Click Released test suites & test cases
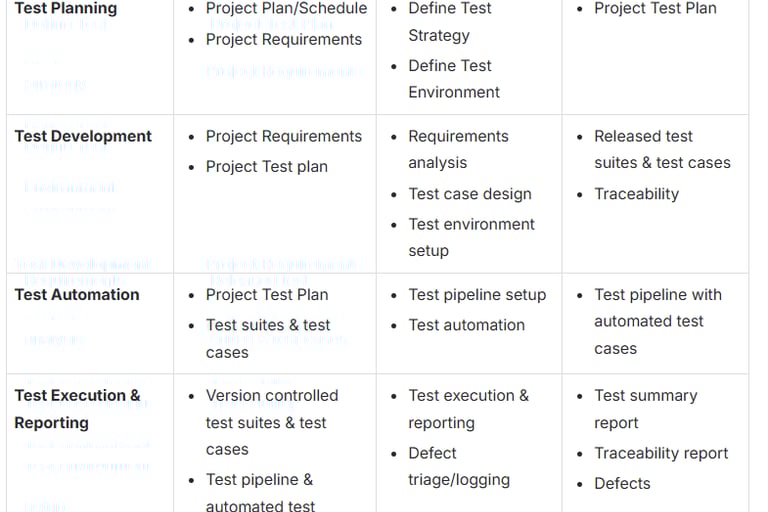 click(661, 149)
